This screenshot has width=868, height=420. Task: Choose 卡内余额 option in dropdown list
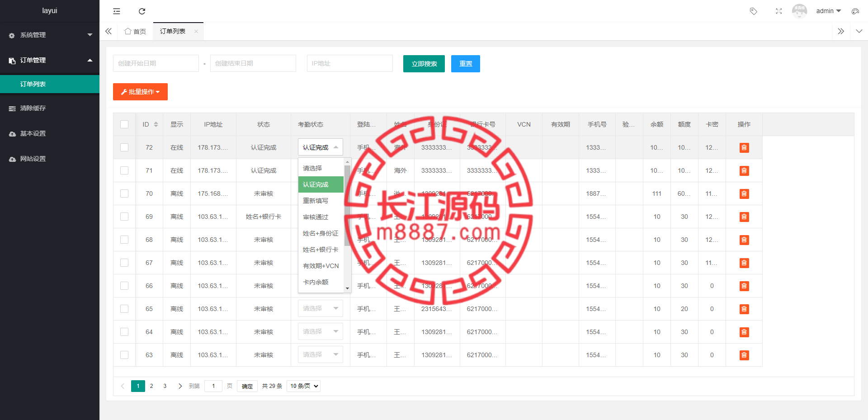pos(321,282)
